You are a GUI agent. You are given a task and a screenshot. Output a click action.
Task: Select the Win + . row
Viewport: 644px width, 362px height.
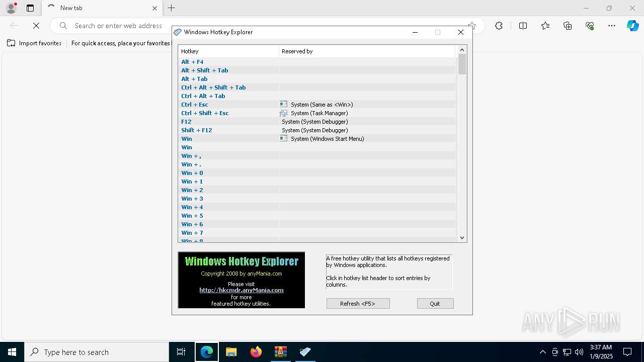(x=317, y=164)
